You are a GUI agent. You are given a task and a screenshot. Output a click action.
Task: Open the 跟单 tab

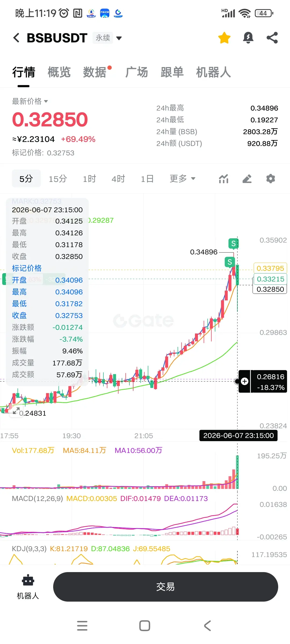[172, 72]
